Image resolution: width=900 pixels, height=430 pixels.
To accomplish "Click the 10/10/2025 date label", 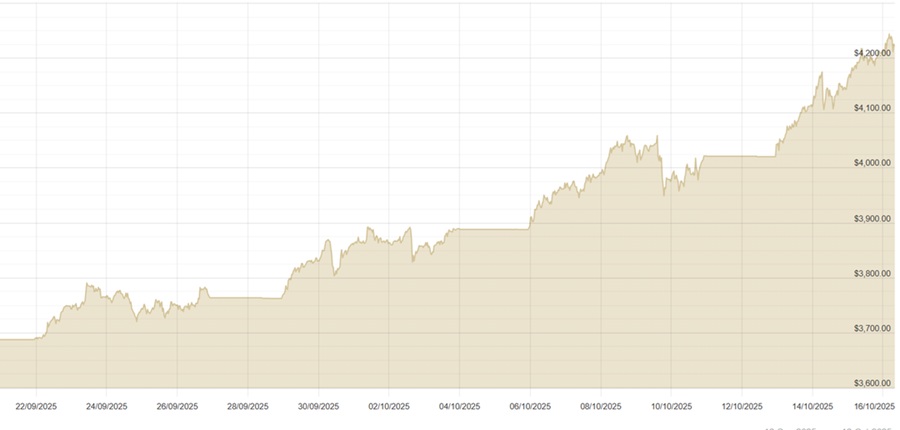I will (672, 406).
